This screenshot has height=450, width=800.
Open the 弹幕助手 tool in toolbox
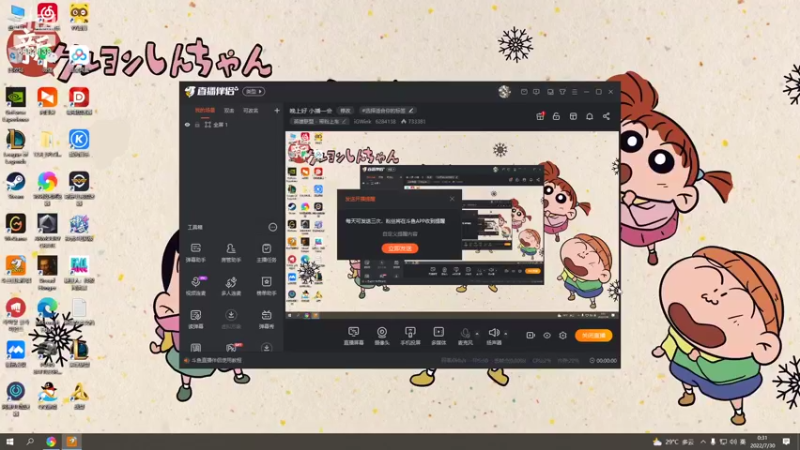point(195,253)
